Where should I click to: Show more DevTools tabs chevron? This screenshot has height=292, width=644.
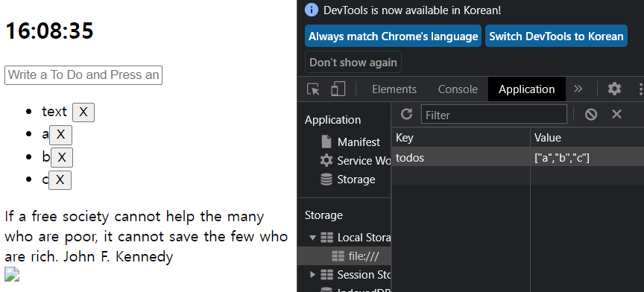578,89
